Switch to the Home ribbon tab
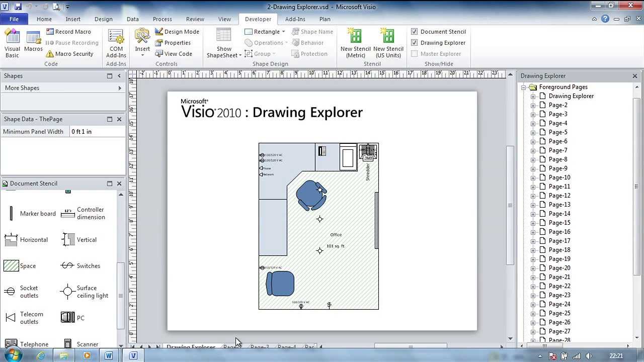Image resolution: width=644 pixels, height=362 pixels. coord(44,19)
